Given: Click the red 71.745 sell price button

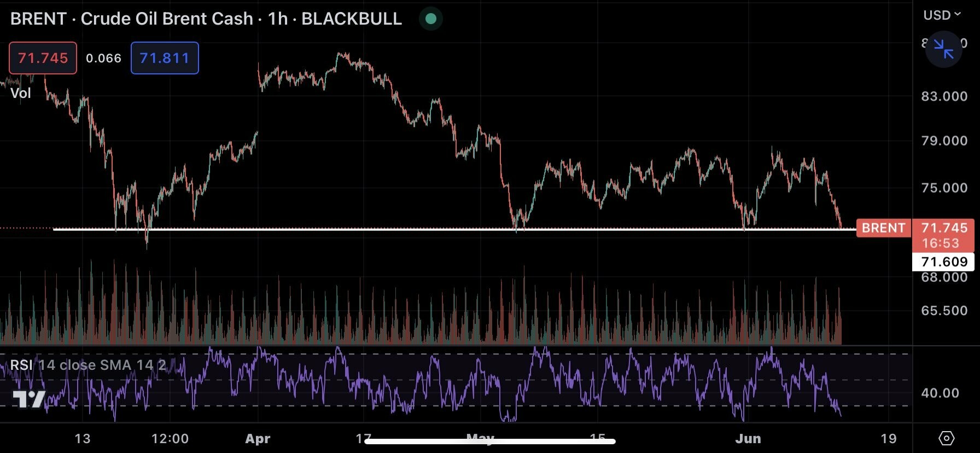Looking at the screenshot, I should 43,58.
